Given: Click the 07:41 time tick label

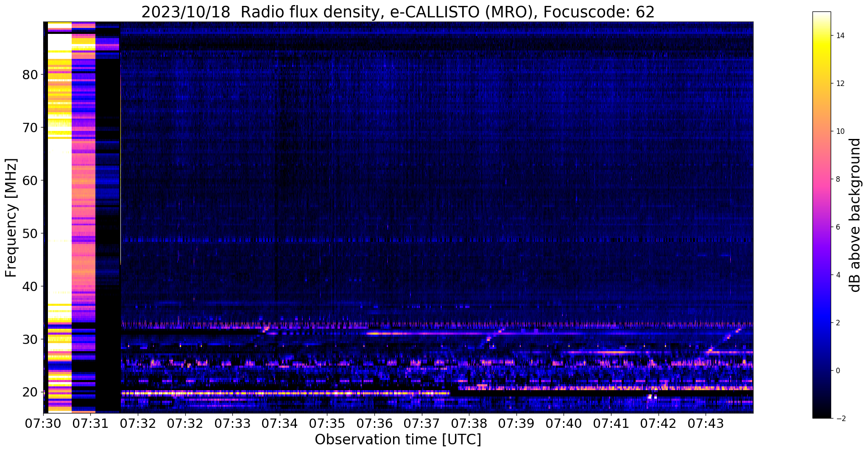Looking at the screenshot, I should pyautogui.click(x=611, y=423).
